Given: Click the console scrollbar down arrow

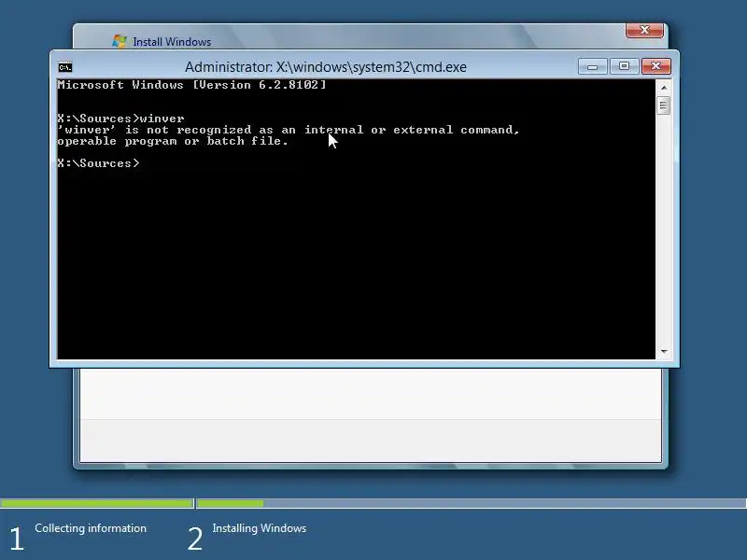Looking at the screenshot, I should coord(663,352).
